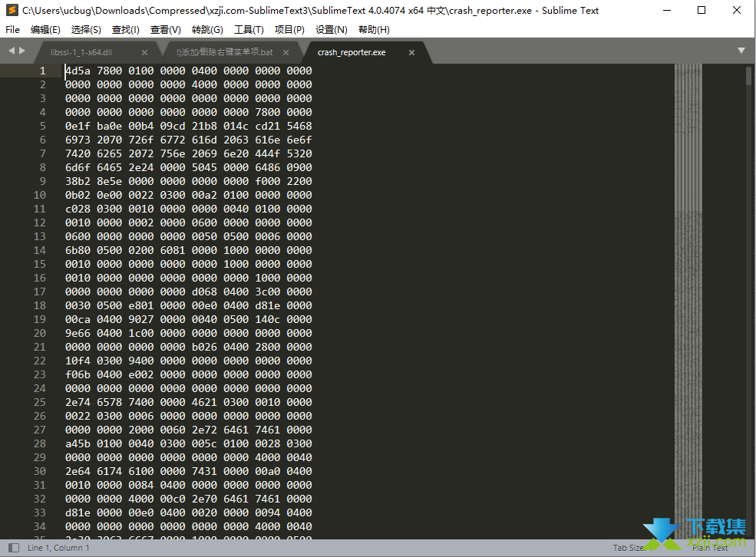Open the 选择(S) menu
The width and height of the screenshot is (756, 557).
(x=86, y=30)
